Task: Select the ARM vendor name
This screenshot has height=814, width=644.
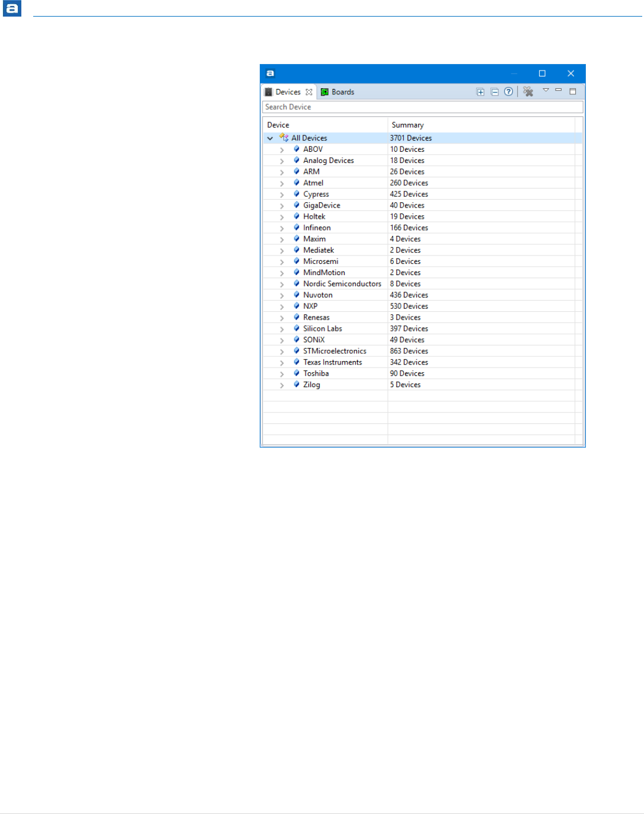Action: coord(311,172)
